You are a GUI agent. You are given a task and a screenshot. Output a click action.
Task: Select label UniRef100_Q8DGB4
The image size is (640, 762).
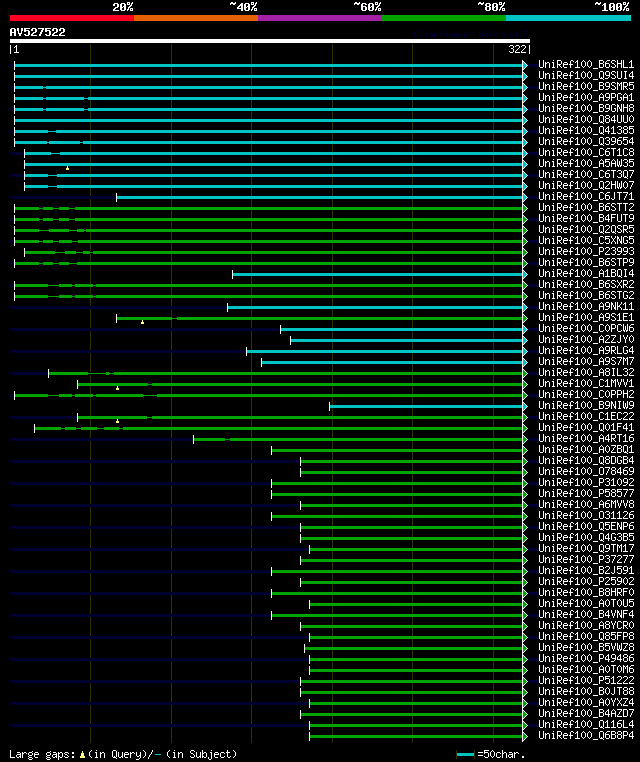tap(586, 460)
